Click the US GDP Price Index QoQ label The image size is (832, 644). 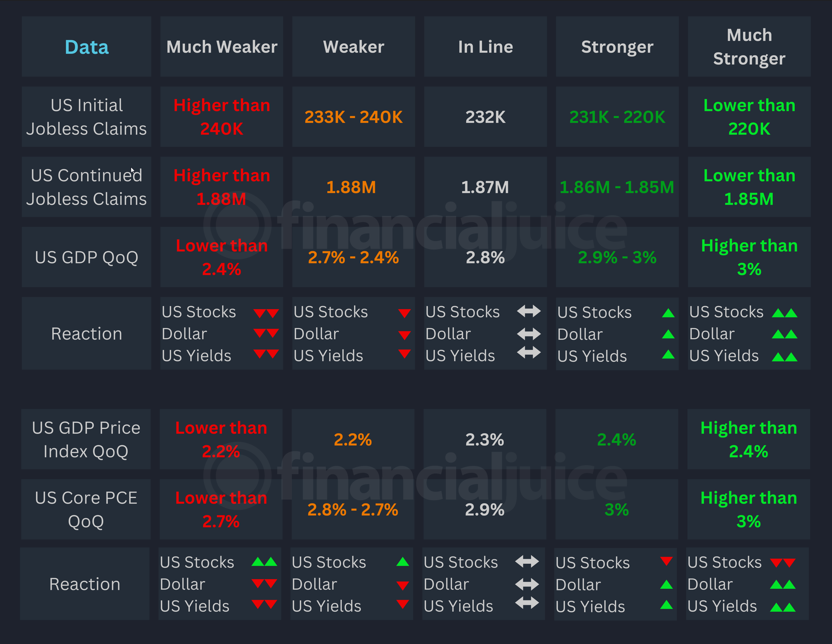(86, 439)
